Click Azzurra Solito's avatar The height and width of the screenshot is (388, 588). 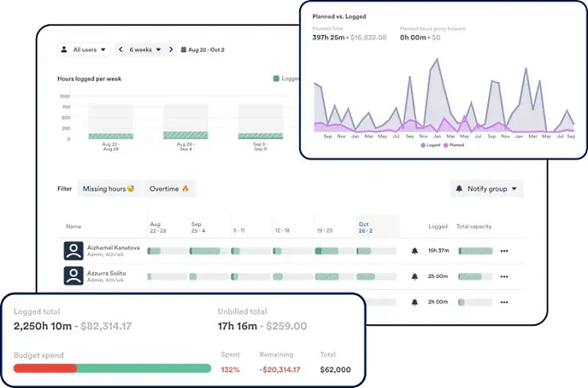click(x=74, y=276)
